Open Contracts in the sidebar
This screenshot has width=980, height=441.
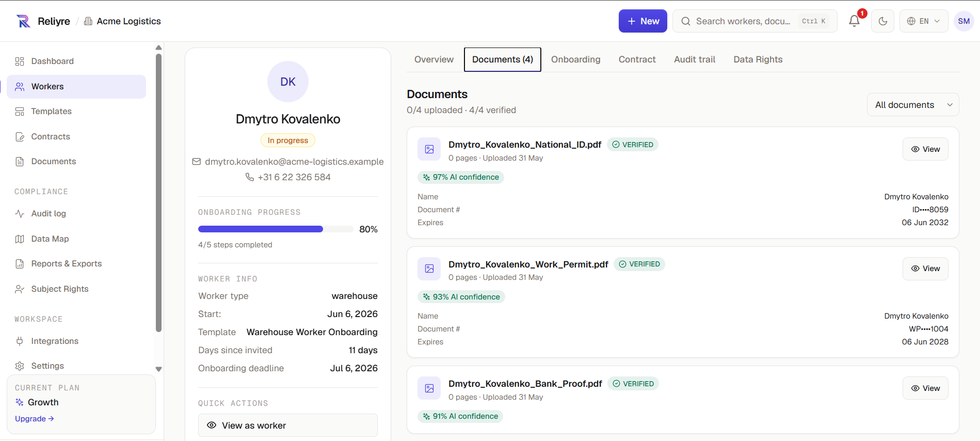click(x=76, y=137)
